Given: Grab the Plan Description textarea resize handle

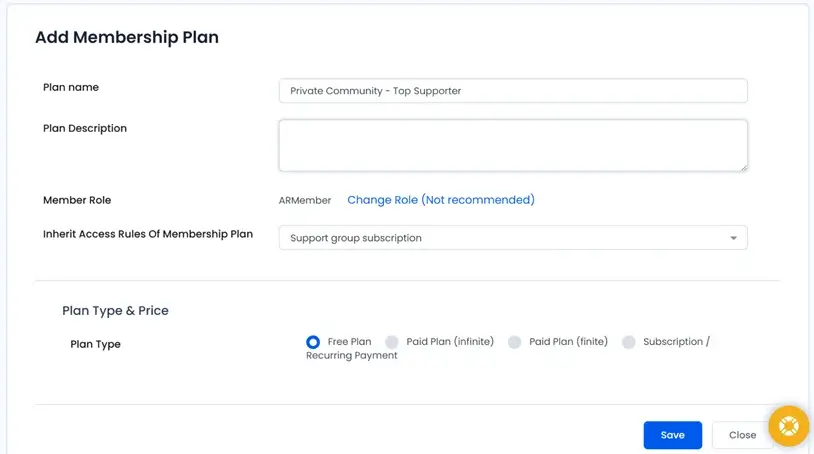Looking at the screenshot, I should [742, 166].
